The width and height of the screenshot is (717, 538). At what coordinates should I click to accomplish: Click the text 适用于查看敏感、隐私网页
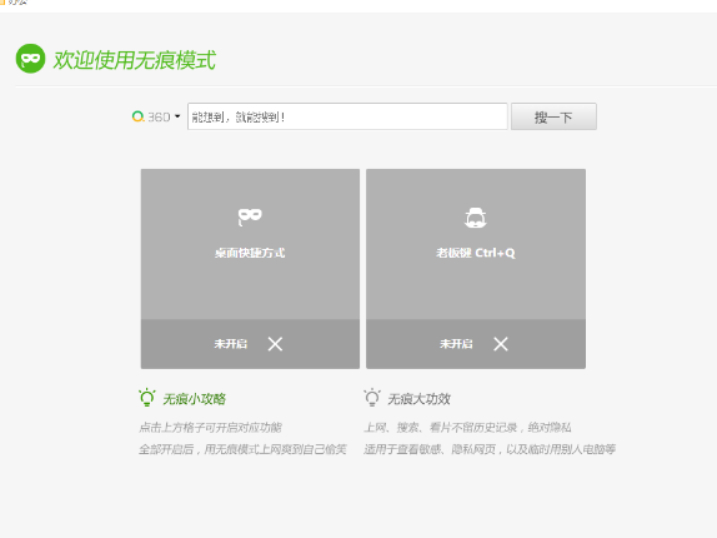[x=430, y=449]
